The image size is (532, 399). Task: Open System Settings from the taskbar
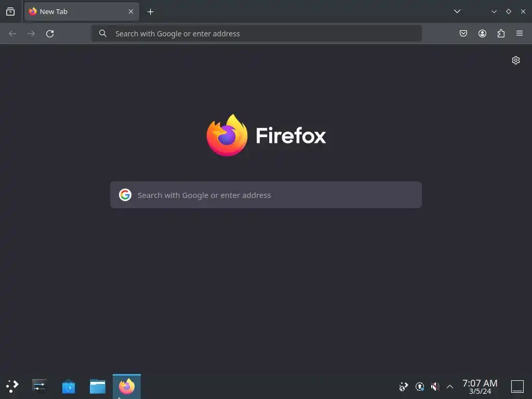click(x=39, y=386)
